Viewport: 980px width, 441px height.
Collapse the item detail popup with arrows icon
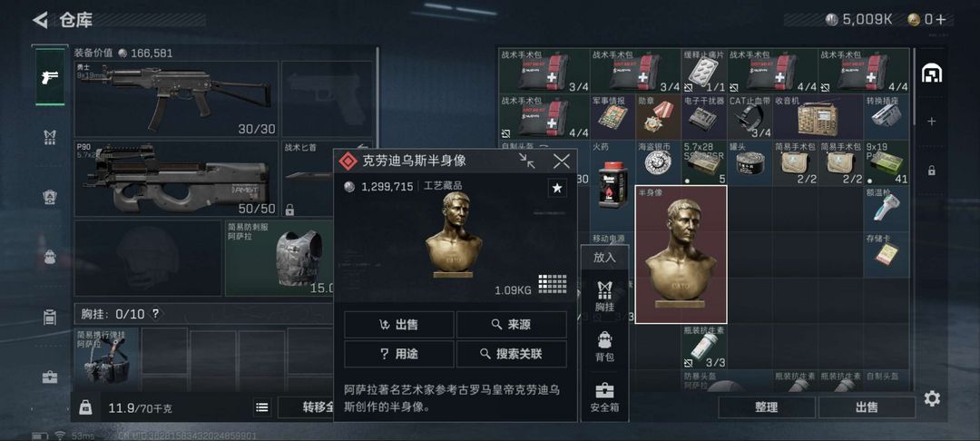[x=527, y=162]
